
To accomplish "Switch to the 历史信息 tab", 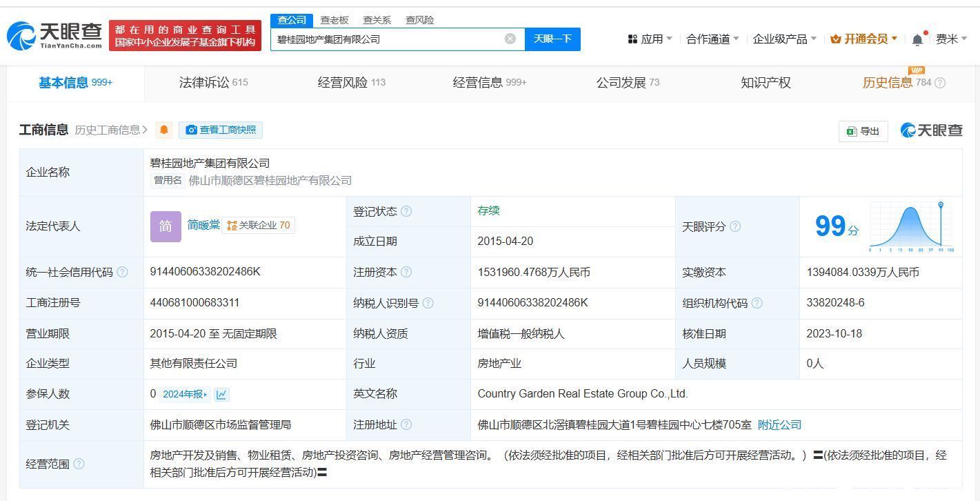I will 887,83.
